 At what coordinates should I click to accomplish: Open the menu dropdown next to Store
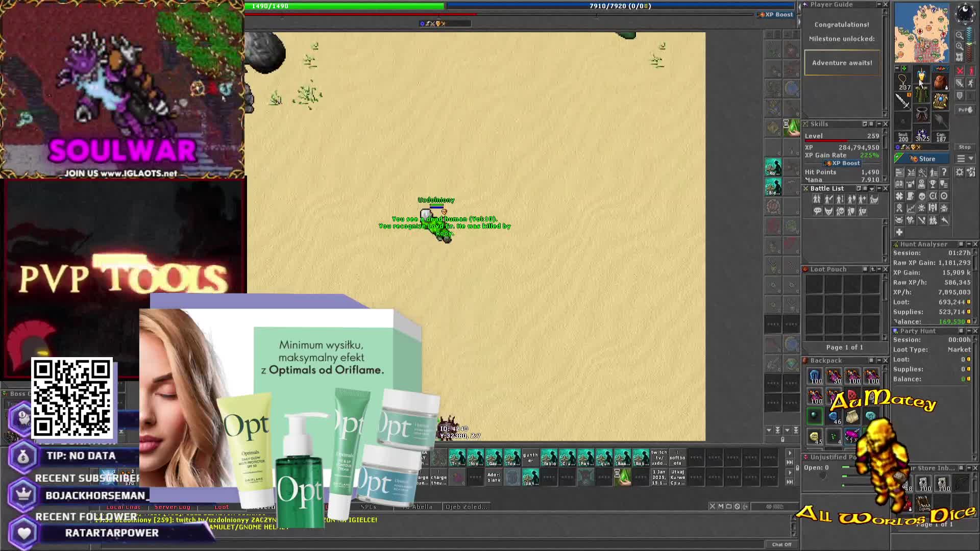pyautogui.click(x=964, y=159)
